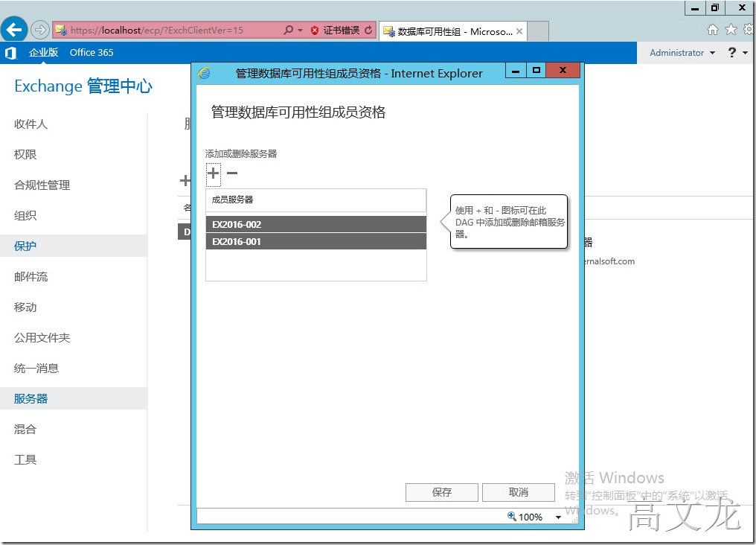756x545 pixels.
Task: Click the Internet Explorer icon in dialog title bar
Action: click(x=205, y=73)
